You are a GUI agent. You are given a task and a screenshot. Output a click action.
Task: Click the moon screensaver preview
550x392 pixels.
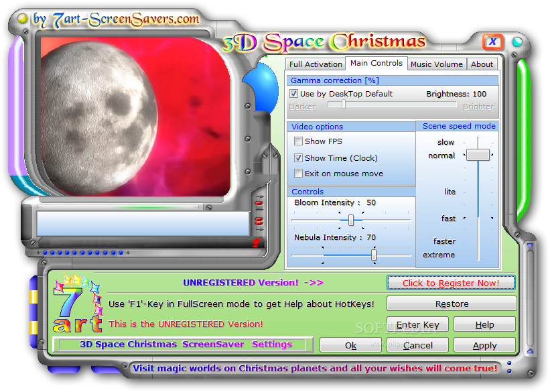pyautogui.click(x=136, y=117)
